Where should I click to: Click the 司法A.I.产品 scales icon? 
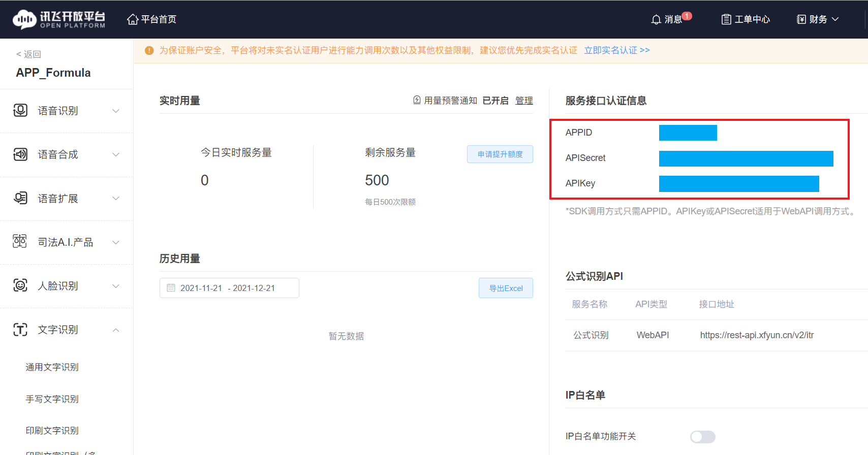pyautogui.click(x=20, y=242)
